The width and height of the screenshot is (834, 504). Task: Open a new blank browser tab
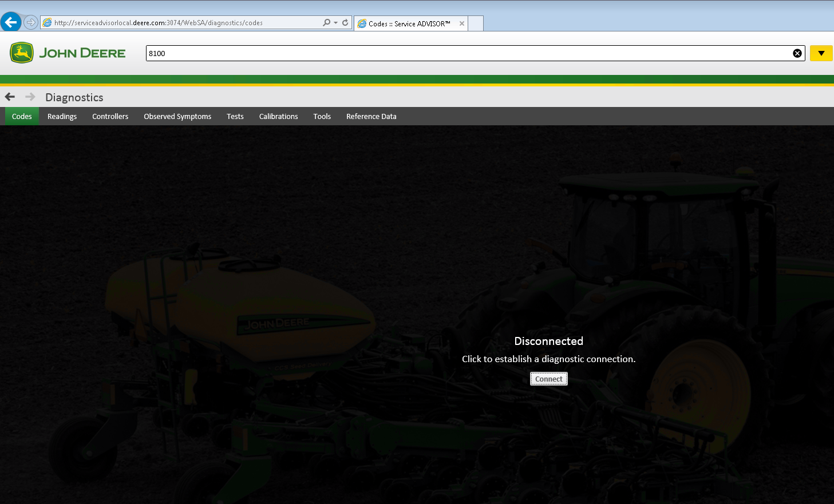[476, 23]
